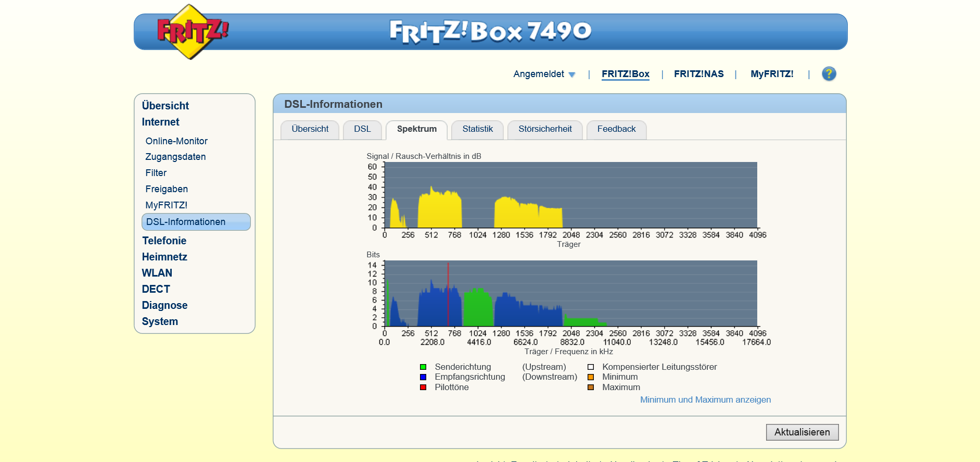Click the 'Kompensierter Leitungsstörer' legend text
Viewport: 980px width, 462px height.
pos(659,367)
